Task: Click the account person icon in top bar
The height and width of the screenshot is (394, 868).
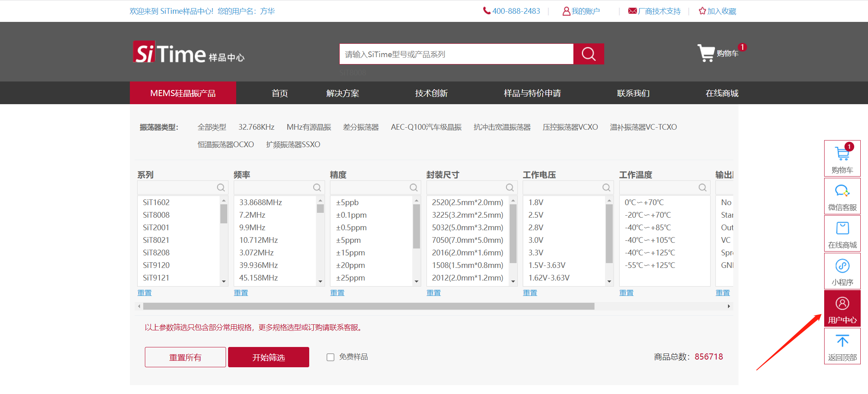Action: point(566,11)
